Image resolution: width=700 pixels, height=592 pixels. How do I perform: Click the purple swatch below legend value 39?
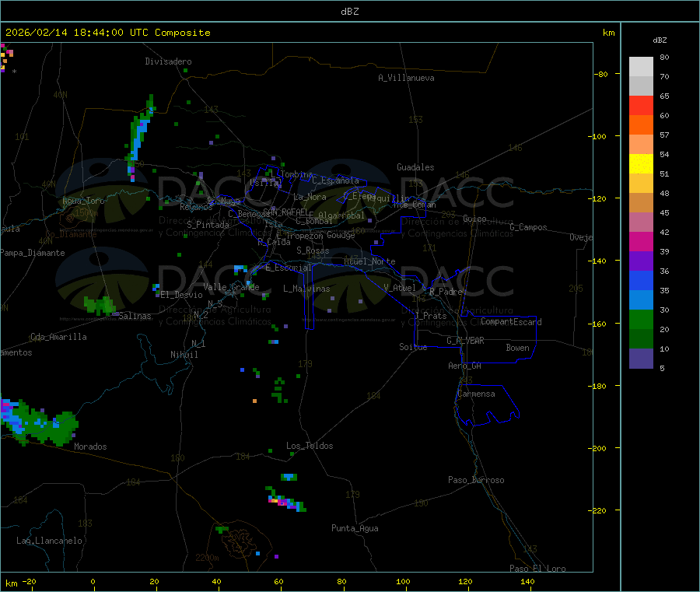pyautogui.click(x=641, y=261)
